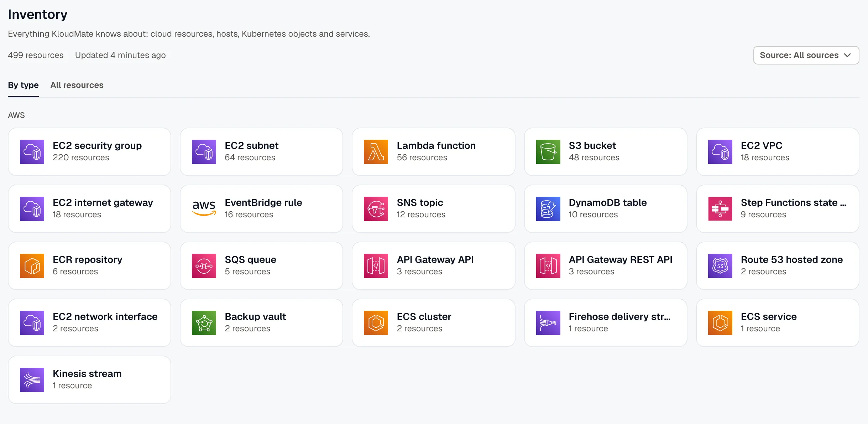Click '48 resources' under S3 bucket

click(x=594, y=157)
